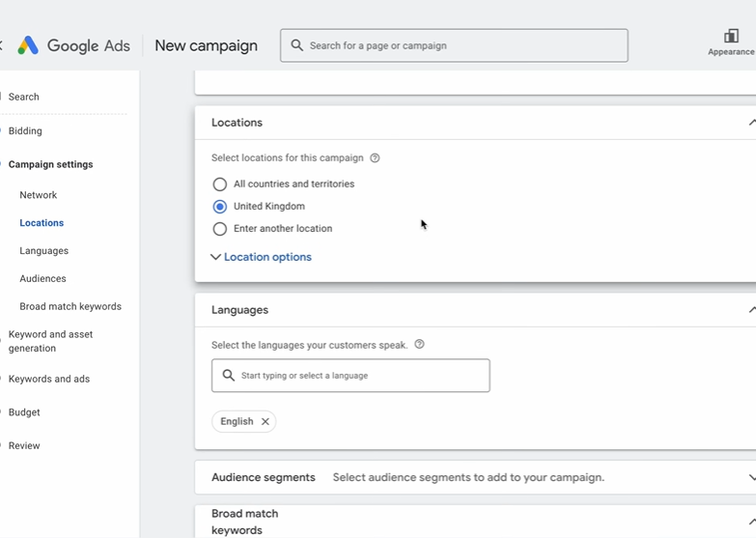Viewport: 756px width, 538px height.
Task: Jump to Broad match keywords setting
Action: click(x=70, y=307)
